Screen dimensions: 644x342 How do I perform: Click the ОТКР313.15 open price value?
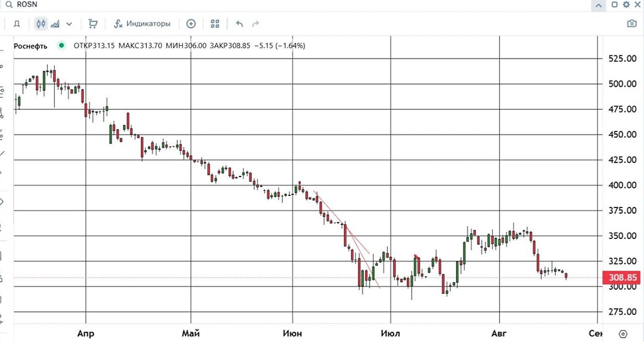[94, 46]
